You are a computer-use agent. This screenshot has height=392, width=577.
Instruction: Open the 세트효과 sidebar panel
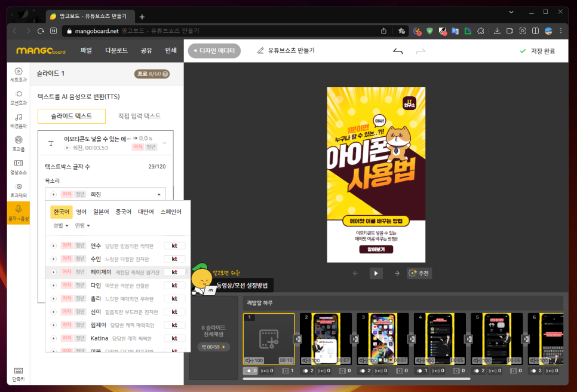pyautogui.click(x=19, y=74)
